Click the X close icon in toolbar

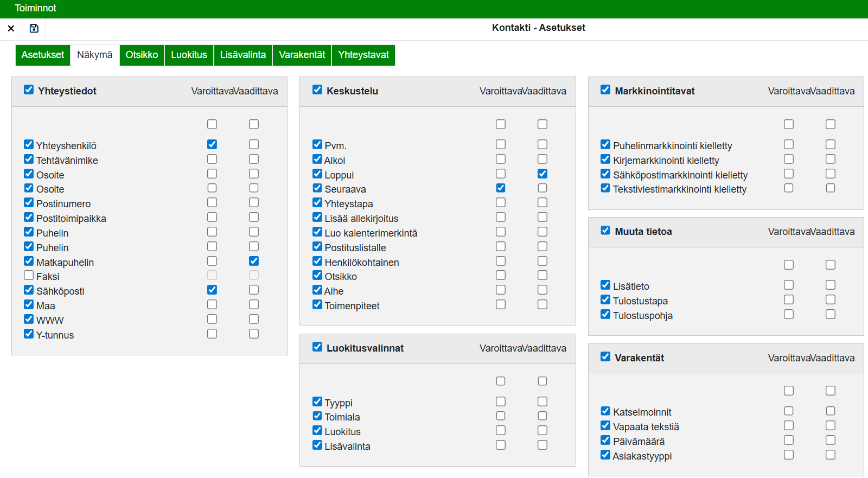[x=11, y=28]
